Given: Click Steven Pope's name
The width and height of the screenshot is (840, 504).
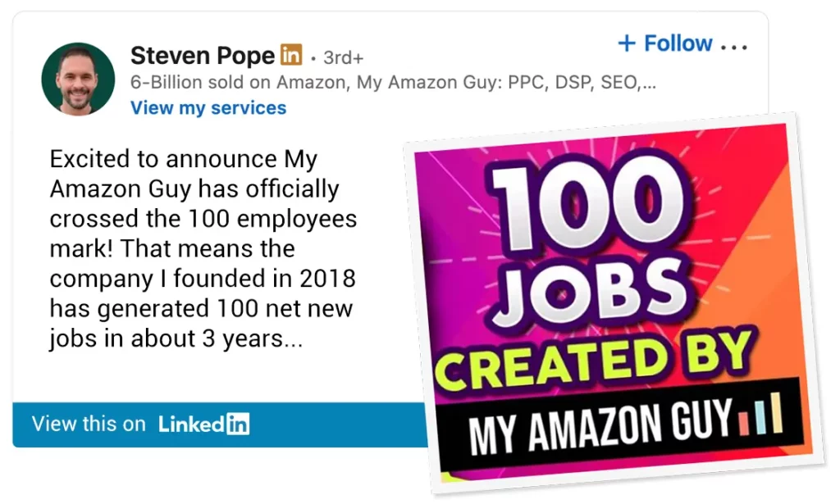Looking at the screenshot, I should click(x=202, y=55).
